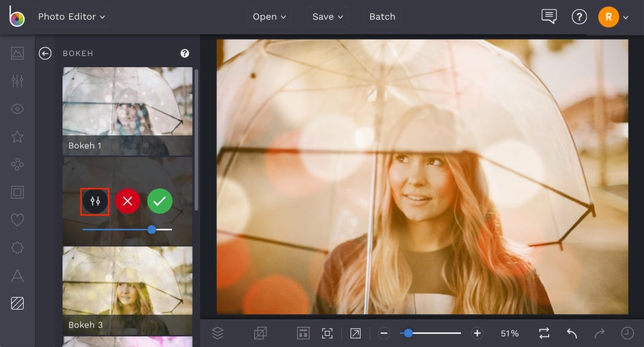Zoom out with the minus button
This screenshot has width=644, height=347.
pos(384,333)
